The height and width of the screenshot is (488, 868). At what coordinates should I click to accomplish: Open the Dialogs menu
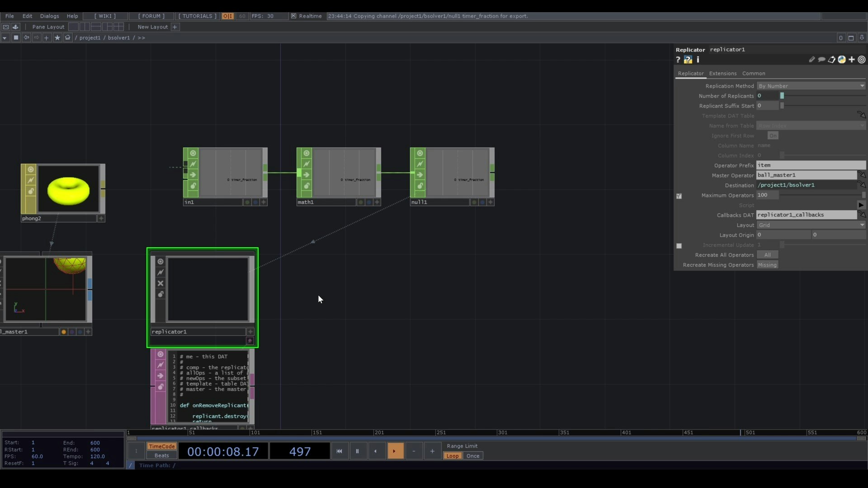tap(49, 16)
